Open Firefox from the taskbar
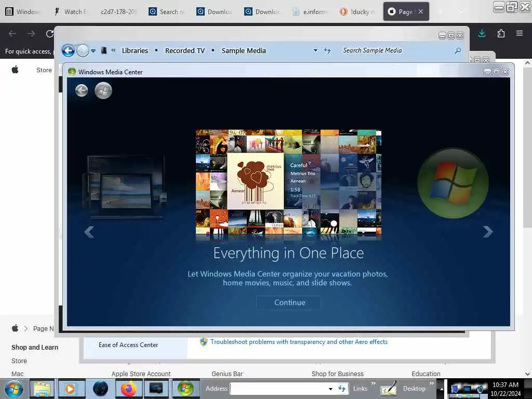The width and height of the screenshot is (532, 399). coord(128,389)
